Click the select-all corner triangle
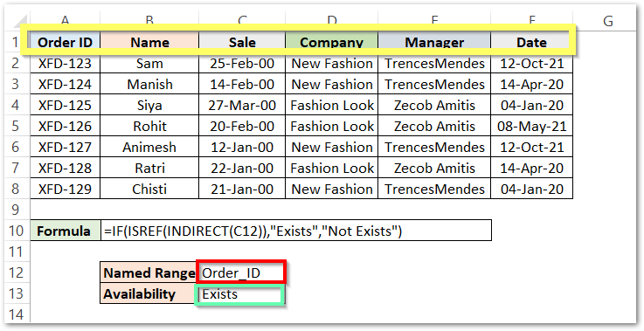This screenshot has height=331, width=644. 20,21
